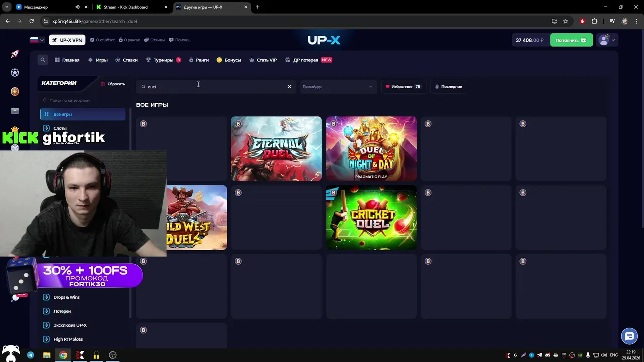Image resolution: width=644 pixels, height=362 pixels.
Task: Open the Wild West Duels game thumbnail
Action: coord(196,218)
